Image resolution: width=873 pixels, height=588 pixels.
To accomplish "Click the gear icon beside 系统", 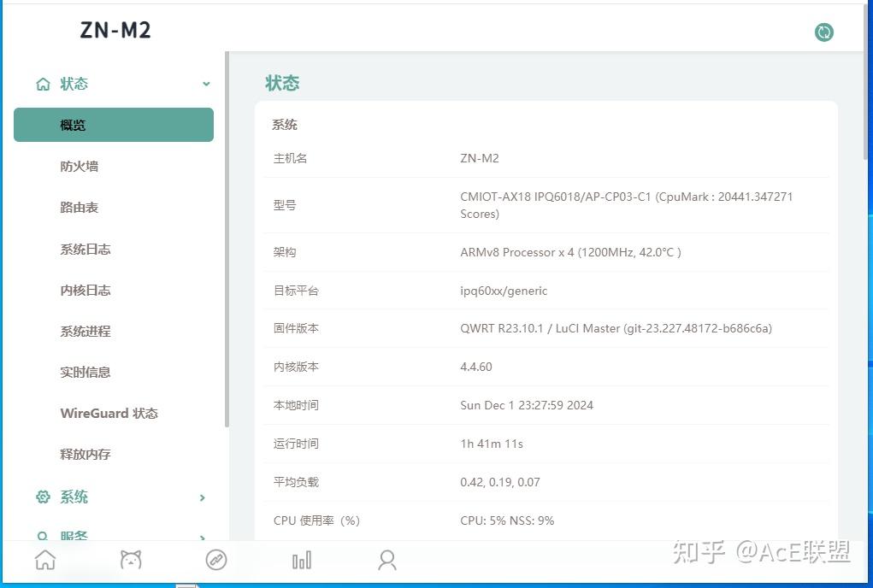I will [43, 497].
